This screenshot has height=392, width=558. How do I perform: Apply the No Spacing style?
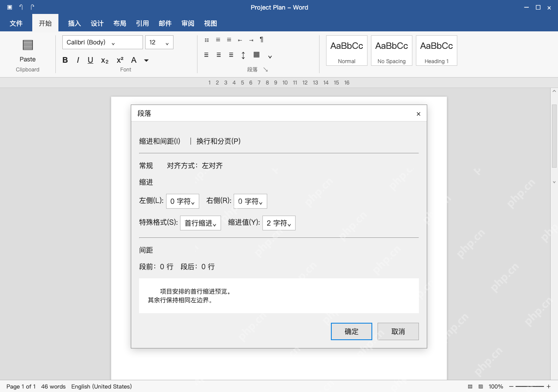[391, 51]
